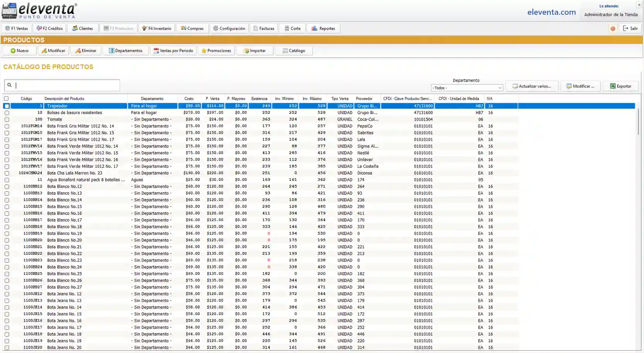The height and width of the screenshot is (353, 644).
Task: Sort by Código column header
Action: pyautogui.click(x=26, y=99)
